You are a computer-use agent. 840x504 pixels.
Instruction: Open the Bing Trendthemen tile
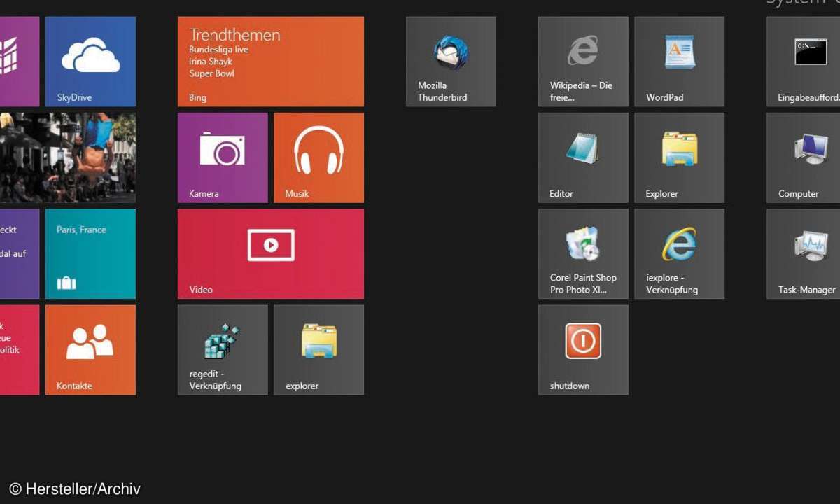[x=271, y=62]
